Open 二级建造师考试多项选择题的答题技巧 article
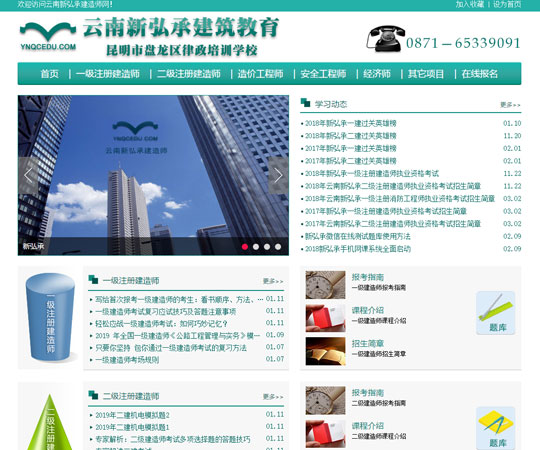 tap(173, 439)
